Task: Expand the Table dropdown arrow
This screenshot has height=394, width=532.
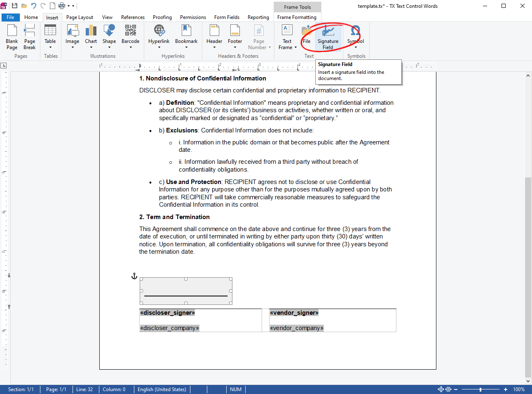Action: [x=50, y=47]
